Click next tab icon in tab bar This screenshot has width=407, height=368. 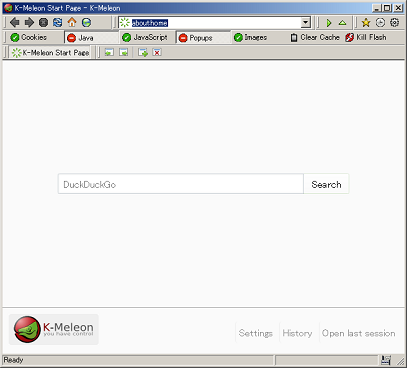(x=124, y=52)
